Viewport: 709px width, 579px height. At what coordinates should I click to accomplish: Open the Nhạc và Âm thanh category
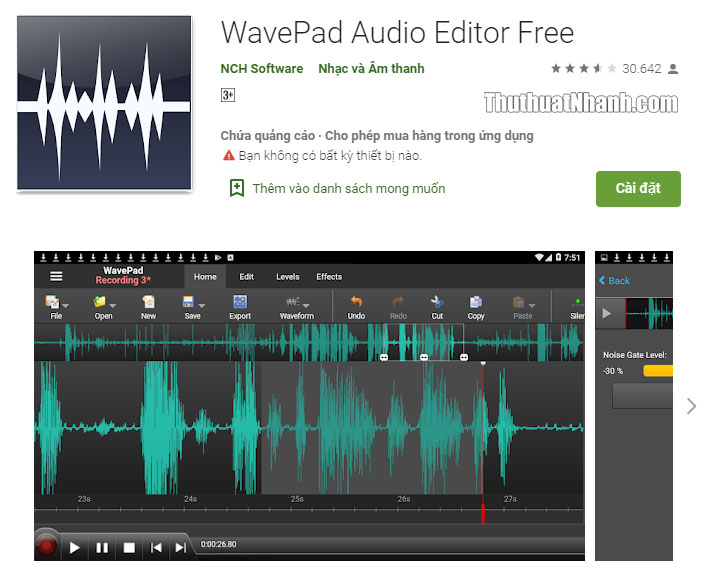[371, 68]
